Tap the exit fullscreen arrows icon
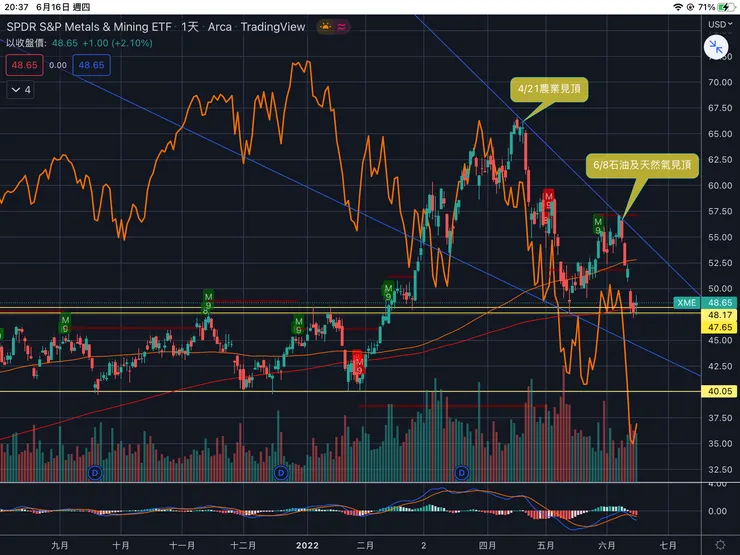The height and width of the screenshot is (555, 740). pos(715,47)
